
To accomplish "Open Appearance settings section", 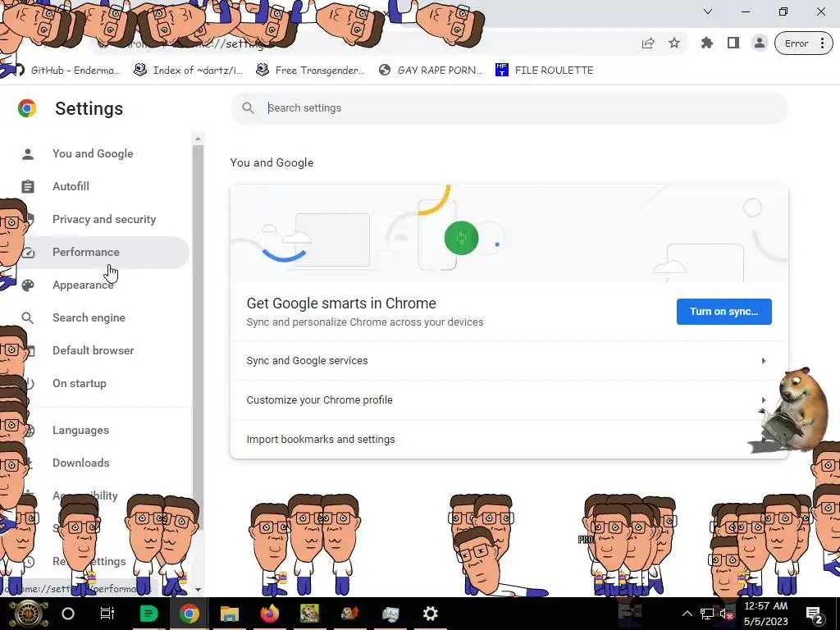I will click(83, 285).
